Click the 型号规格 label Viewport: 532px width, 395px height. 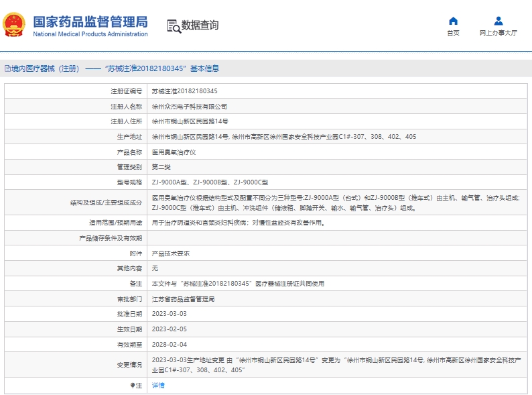(x=129, y=182)
